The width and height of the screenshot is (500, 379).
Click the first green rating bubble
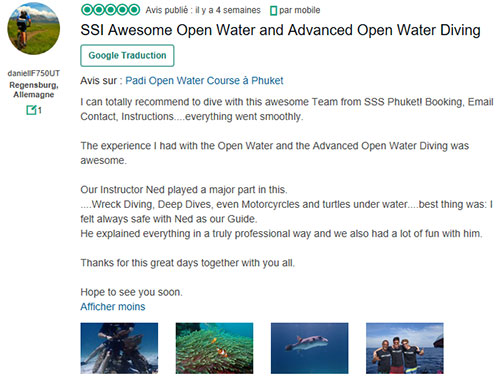click(87, 10)
